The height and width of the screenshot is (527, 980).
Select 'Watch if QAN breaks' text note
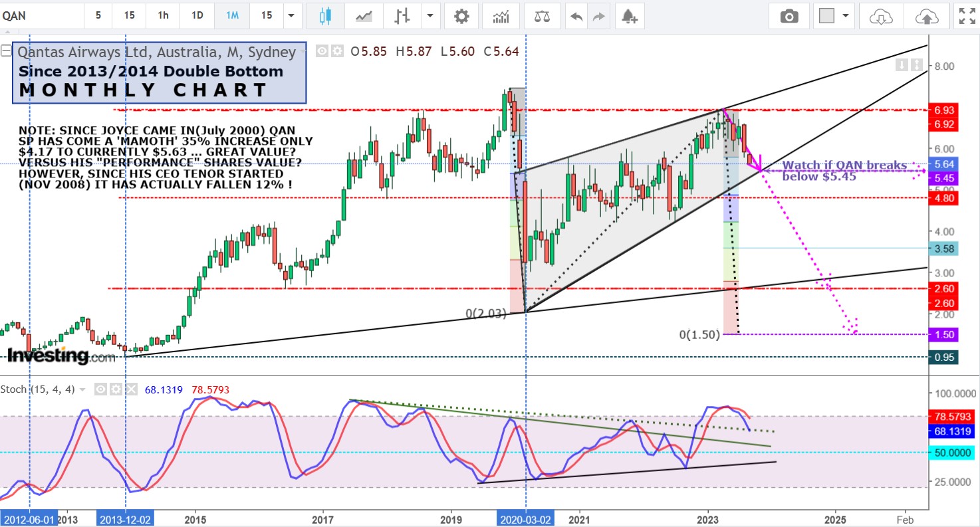tap(844, 171)
